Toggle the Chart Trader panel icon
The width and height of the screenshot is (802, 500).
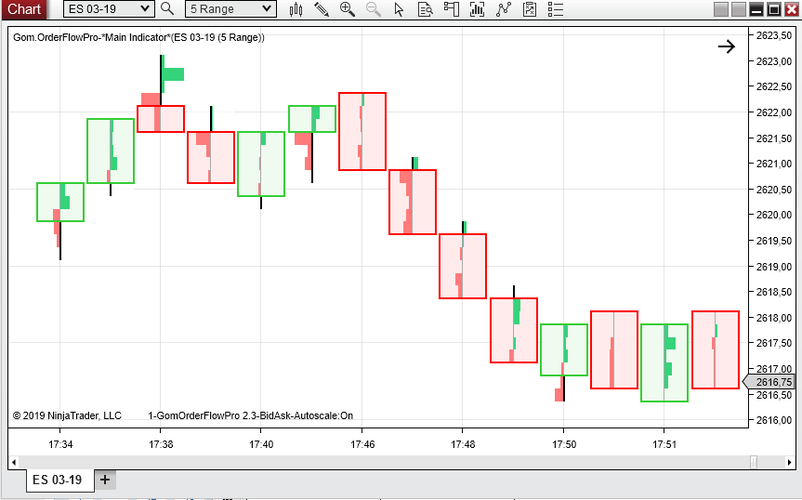click(451, 9)
